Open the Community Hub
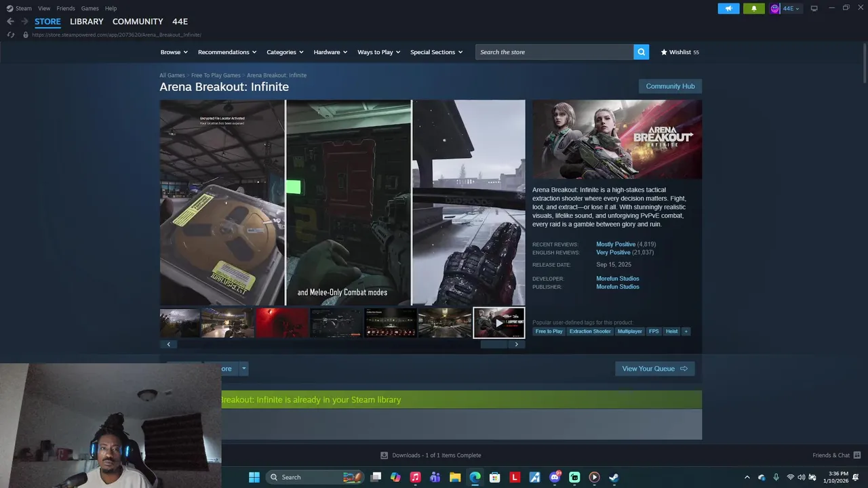Viewport: 868px width, 488px height. 670,86
